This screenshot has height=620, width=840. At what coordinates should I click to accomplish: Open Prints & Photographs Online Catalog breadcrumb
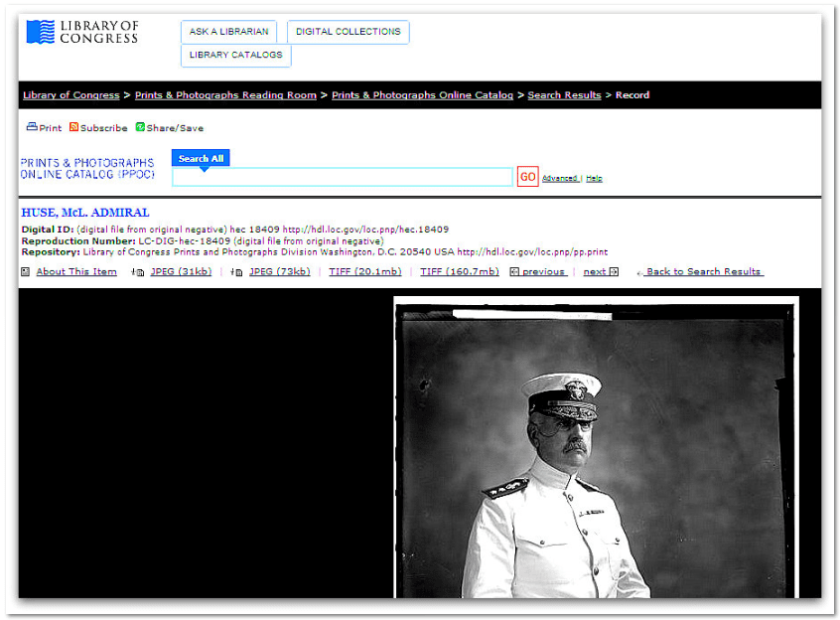click(x=422, y=94)
